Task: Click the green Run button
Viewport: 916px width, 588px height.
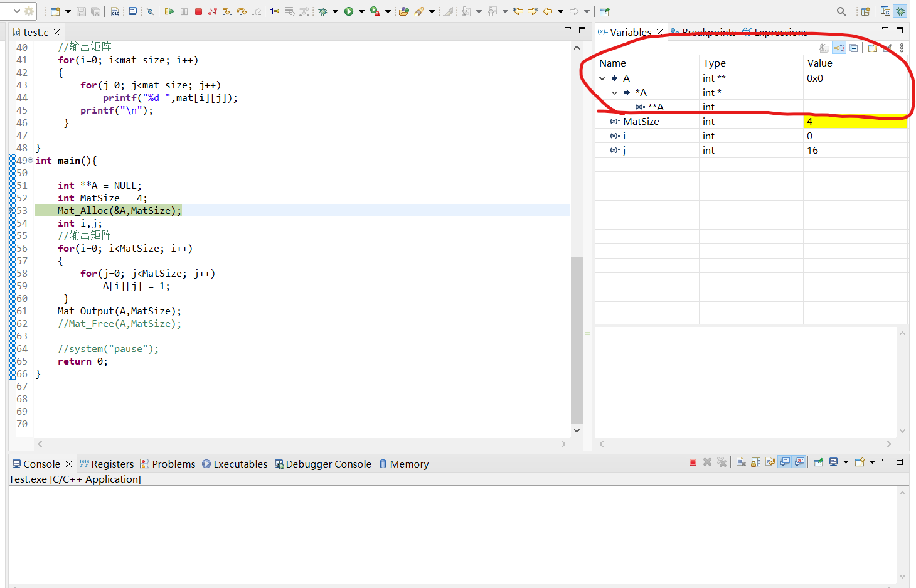Action: 349,11
